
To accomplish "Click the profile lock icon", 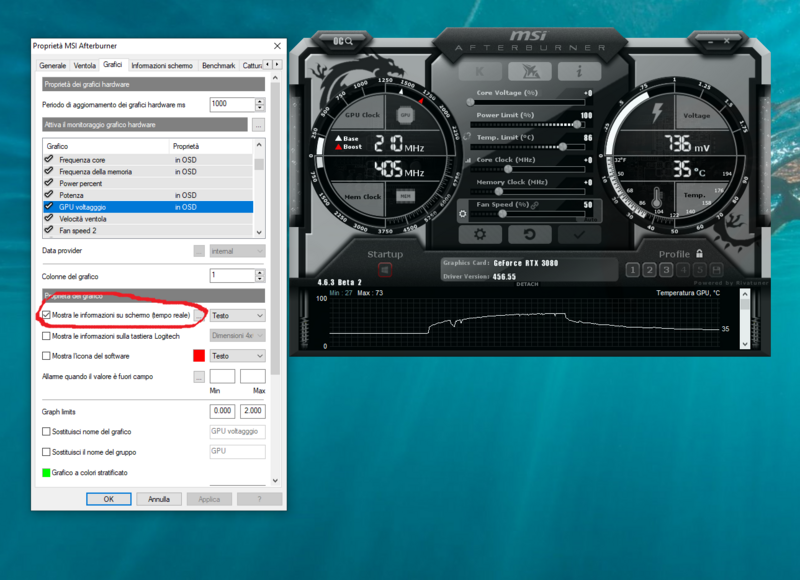I will (699, 253).
